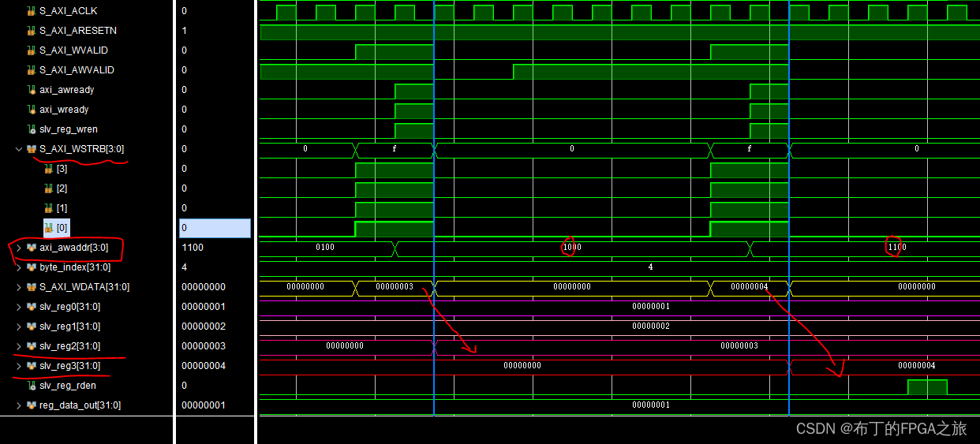The height and width of the screenshot is (444, 980).
Task: Click the 0100 segment in axi_awaddr waveform
Action: point(325,248)
